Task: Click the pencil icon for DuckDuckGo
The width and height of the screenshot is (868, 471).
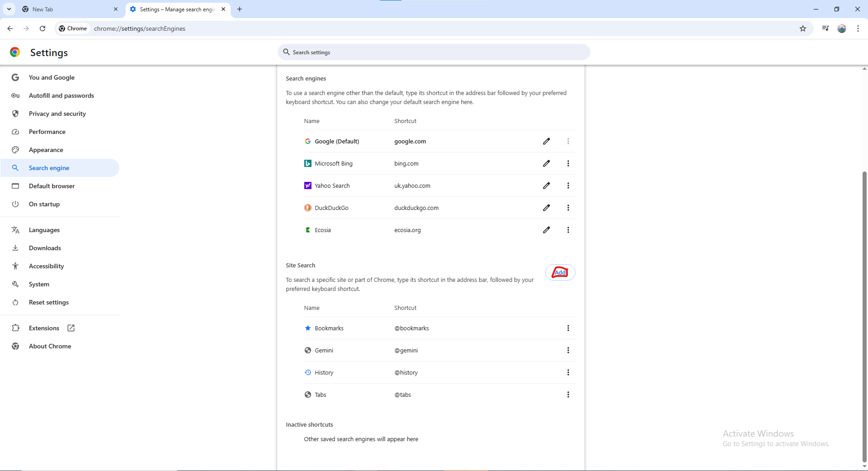Action: coord(546,208)
